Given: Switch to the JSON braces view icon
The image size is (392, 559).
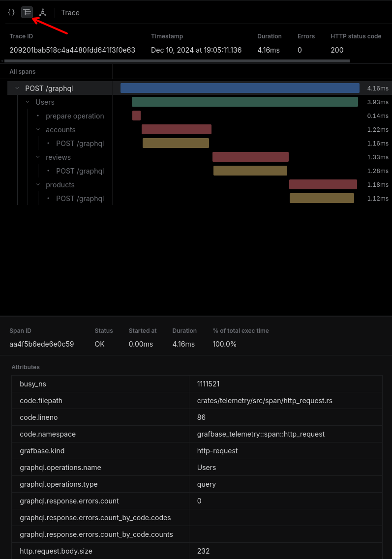Looking at the screenshot, I should [11, 12].
